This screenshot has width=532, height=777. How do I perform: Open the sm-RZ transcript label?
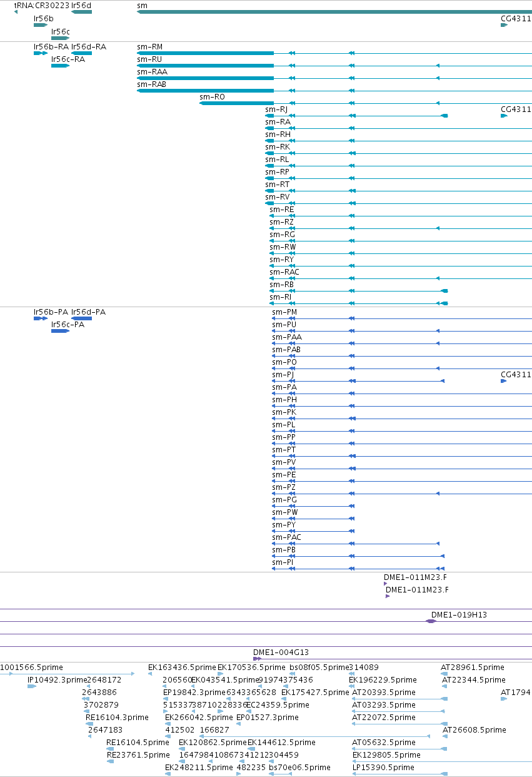[282, 221]
